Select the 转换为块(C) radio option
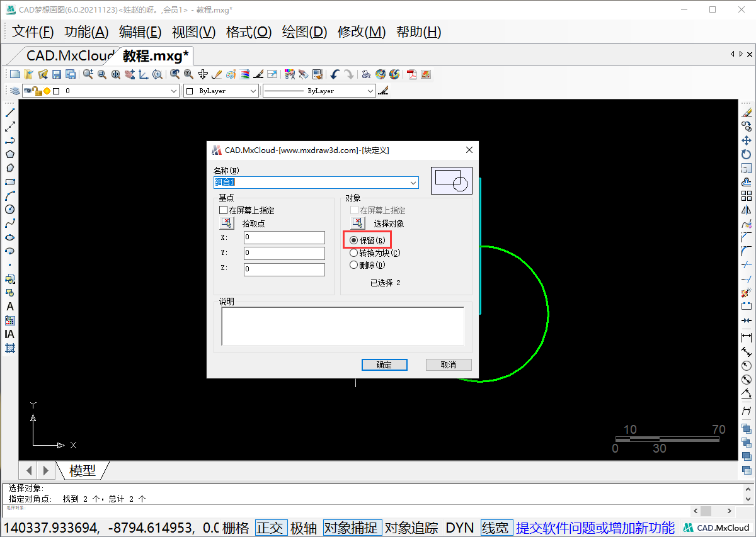Viewport: 756px width, 537px height. (x=375, y=253)
